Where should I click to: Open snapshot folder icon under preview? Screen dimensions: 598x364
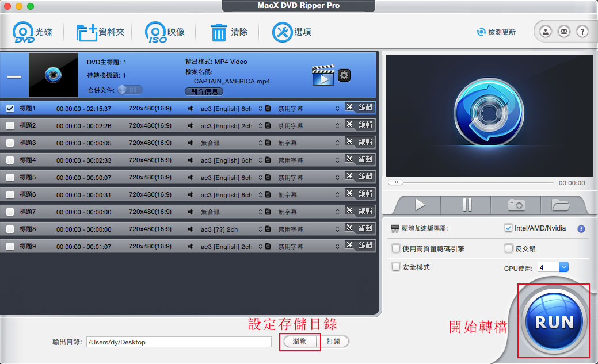point(561,205)
